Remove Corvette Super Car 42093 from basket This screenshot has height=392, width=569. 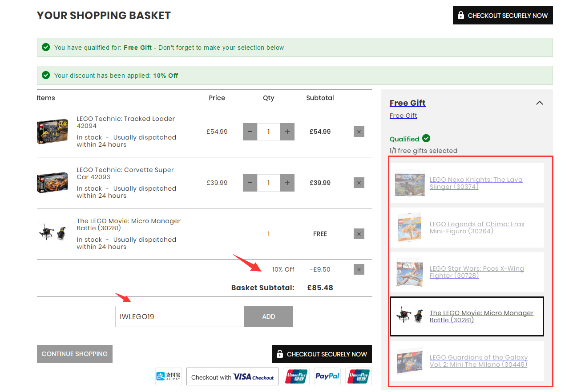359,183
